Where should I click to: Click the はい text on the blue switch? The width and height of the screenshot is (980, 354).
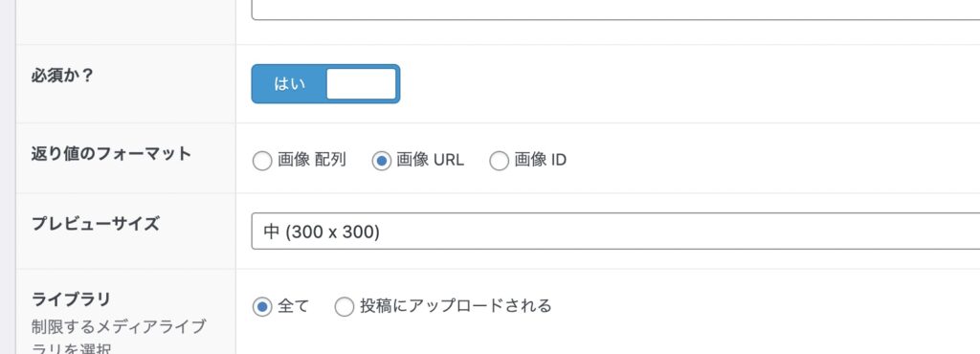point(289,83)
